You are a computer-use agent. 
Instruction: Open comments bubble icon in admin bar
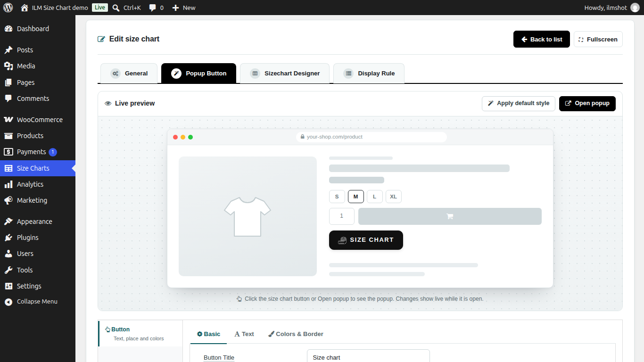click(x=152, y=8)
